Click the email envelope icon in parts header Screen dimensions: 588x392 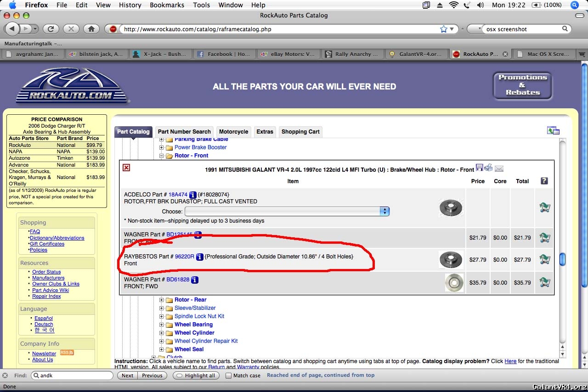pos(499,168)
